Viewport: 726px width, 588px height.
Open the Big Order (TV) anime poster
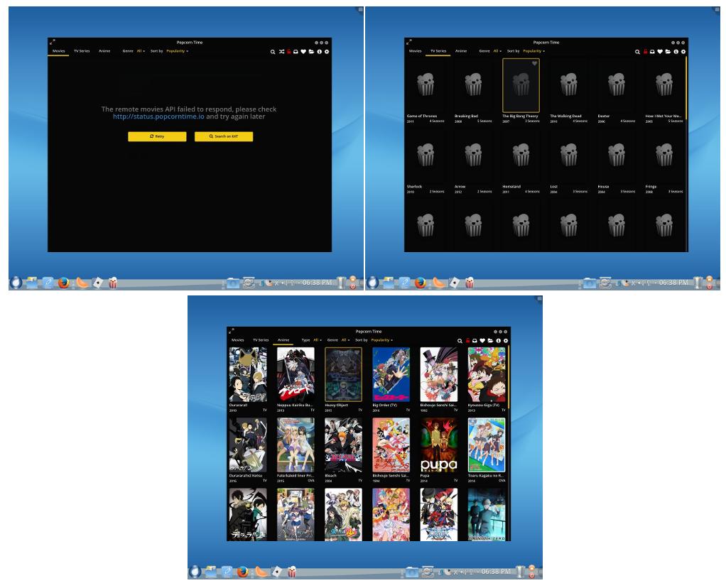point(391,374)
